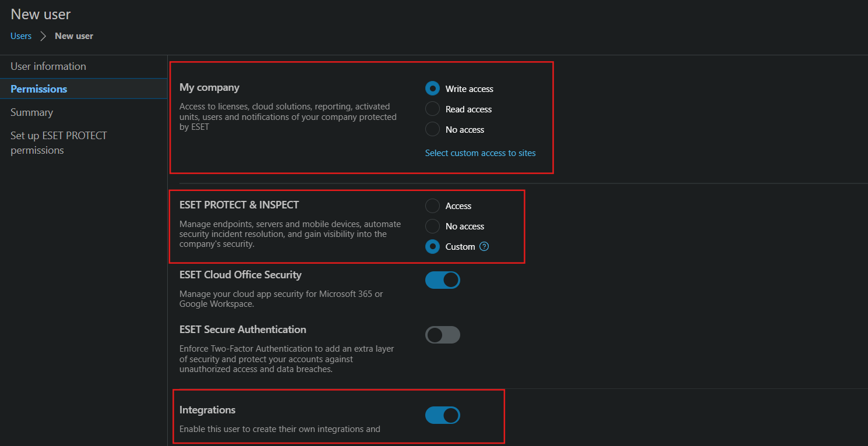
Task: Open Select custom access to sites link
Action: pyautogui.click(x=480, y=153)
